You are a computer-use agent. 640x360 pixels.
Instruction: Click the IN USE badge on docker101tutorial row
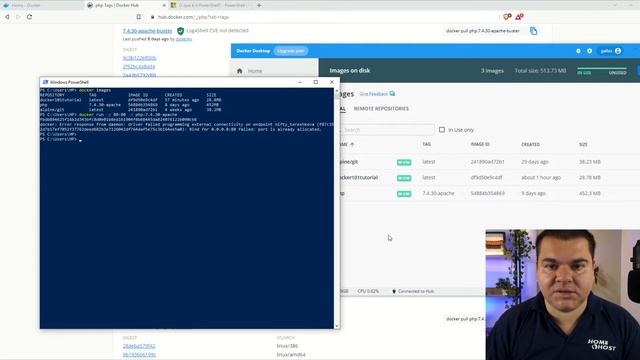[404, 178]
